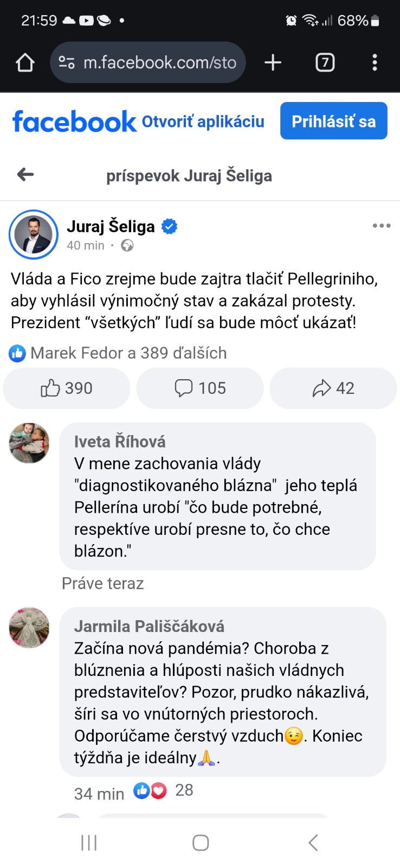Image resolution: width=400 pixels, height=868 pixels.
Task: Click the Facebook logo
Action: 74,122
